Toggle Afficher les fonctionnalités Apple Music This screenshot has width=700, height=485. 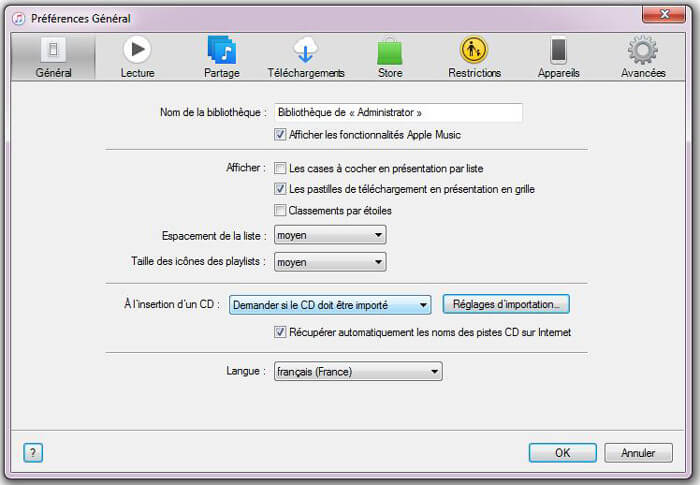280,134
